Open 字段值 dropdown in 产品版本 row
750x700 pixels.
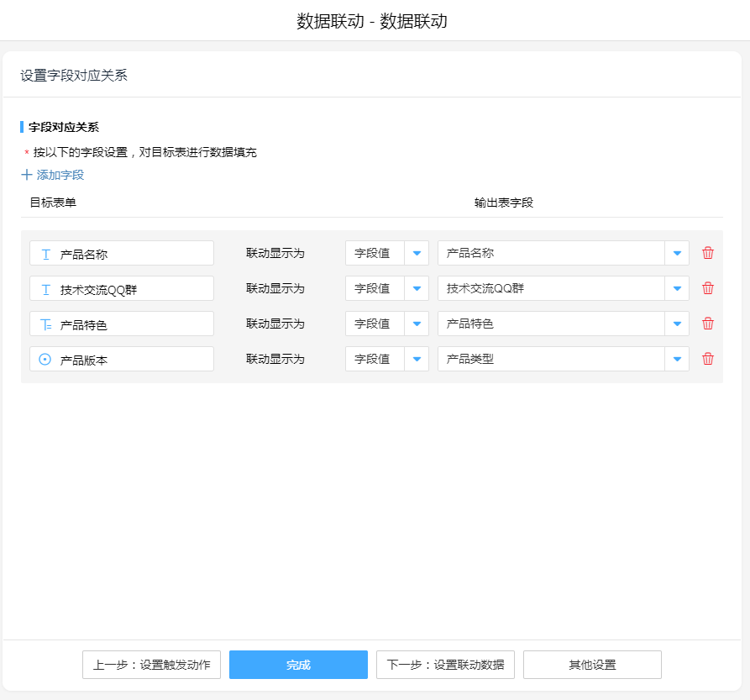click(417, 359)
